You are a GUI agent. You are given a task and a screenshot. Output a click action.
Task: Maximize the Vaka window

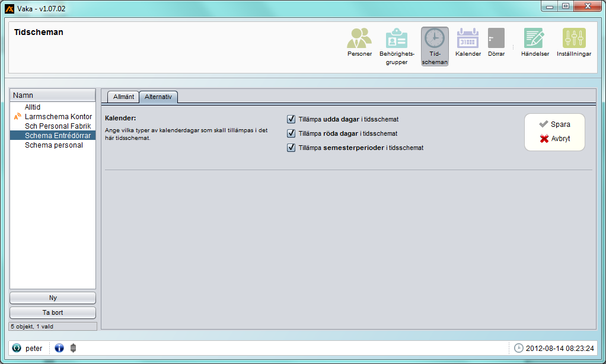(566, 7)
